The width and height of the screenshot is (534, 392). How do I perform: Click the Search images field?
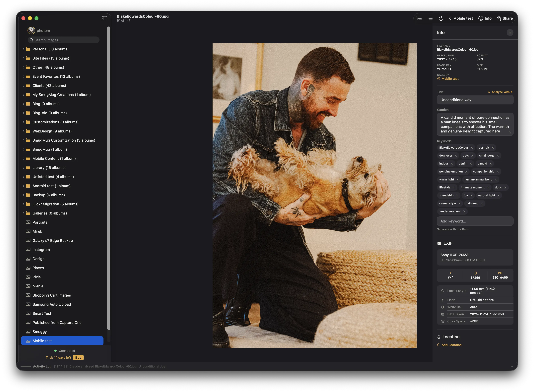point(63,40)
